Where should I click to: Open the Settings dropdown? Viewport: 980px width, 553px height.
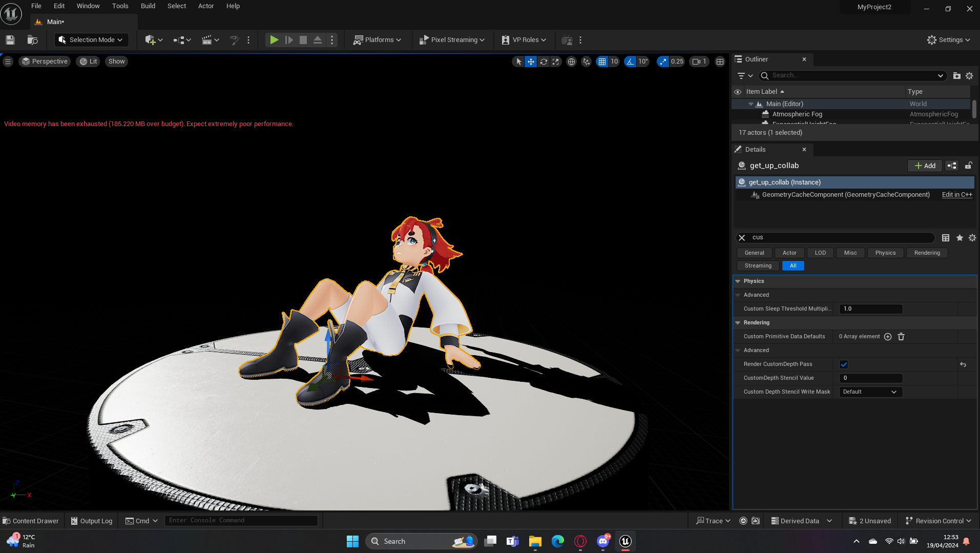pos(948,40)
